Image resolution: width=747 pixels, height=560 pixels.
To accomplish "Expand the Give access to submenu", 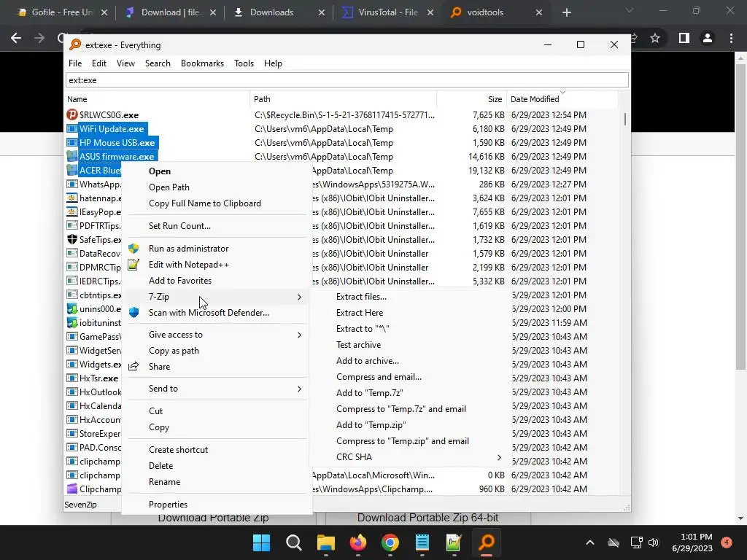I will 299,335.
